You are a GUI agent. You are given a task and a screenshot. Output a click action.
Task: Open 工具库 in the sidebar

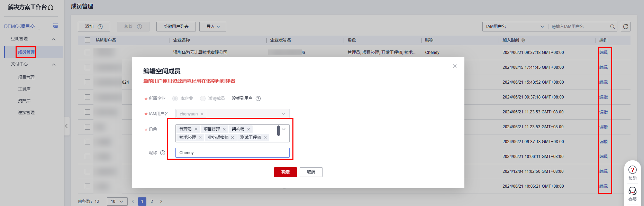tap(24, 89)
